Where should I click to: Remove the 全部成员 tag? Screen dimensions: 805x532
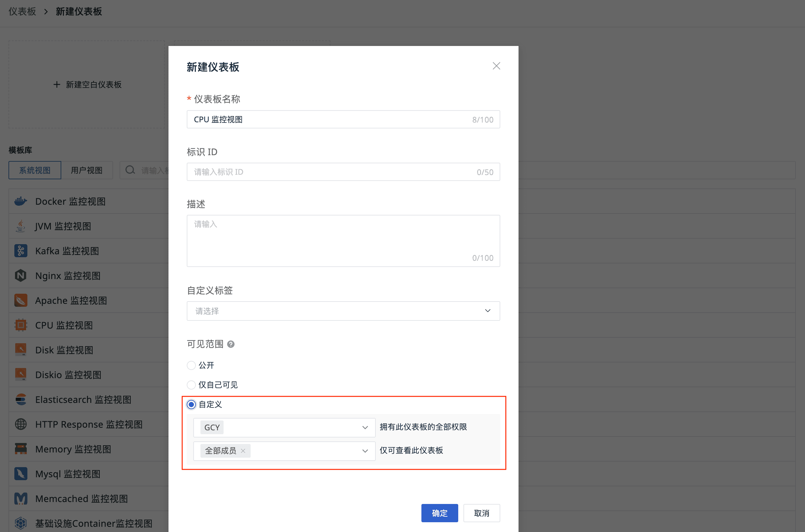click(243, 451)
